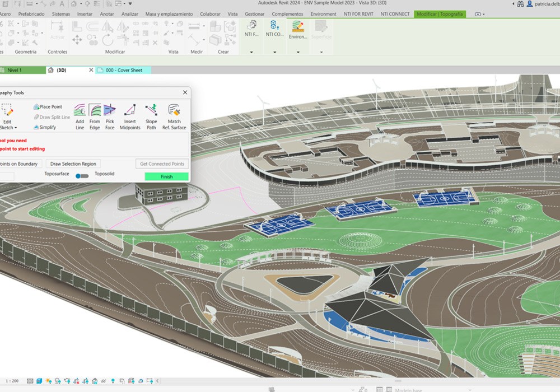
Task: Expand the Edit Sketch dropdown
Action: (x=7, y=128)
